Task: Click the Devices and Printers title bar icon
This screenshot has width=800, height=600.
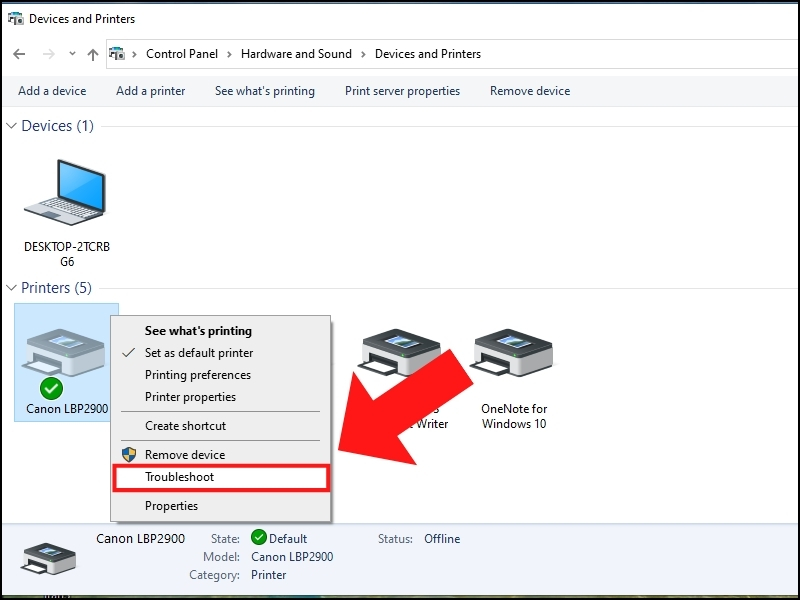Action: tap(16, 18)
